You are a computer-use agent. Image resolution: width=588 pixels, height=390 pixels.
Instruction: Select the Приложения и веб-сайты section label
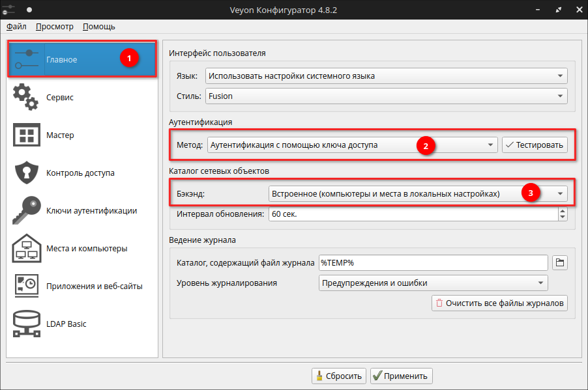[94, 286]
